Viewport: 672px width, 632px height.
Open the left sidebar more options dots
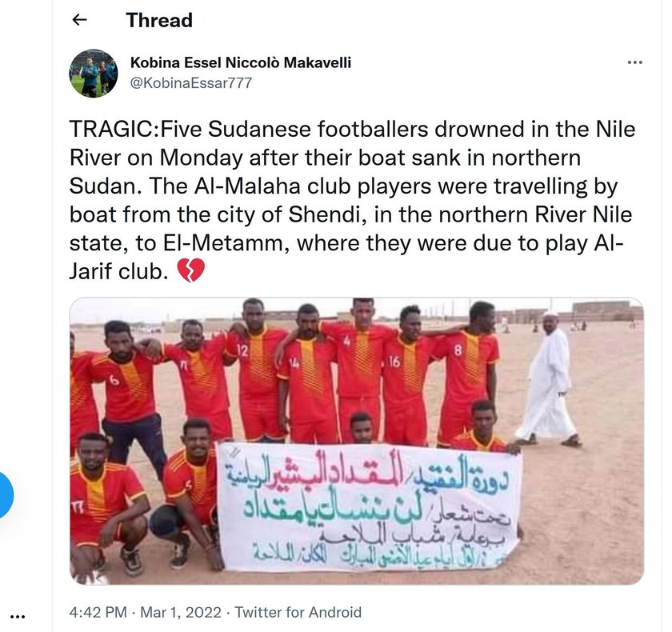(x=18, y=617)
